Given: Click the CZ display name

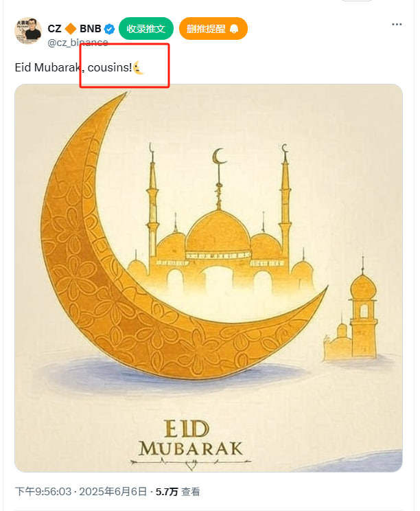Looking at the screenshot, I should coord(54,29).
